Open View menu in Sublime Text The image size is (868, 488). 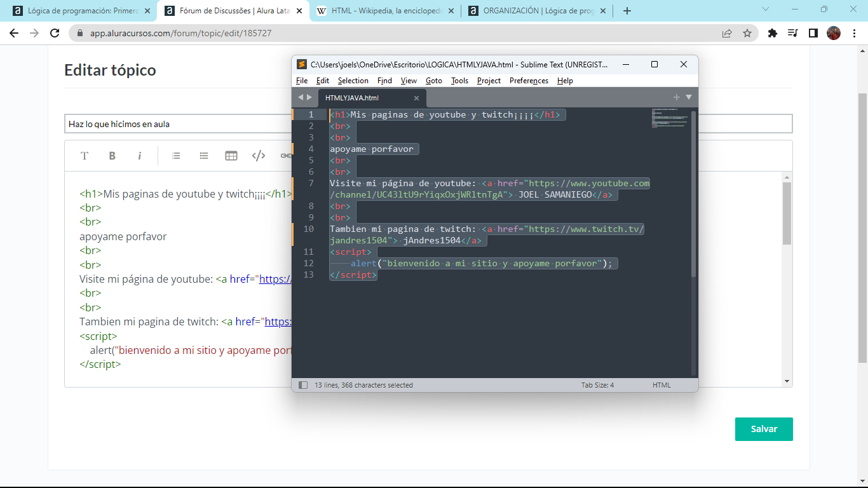[x=409, y=81]
